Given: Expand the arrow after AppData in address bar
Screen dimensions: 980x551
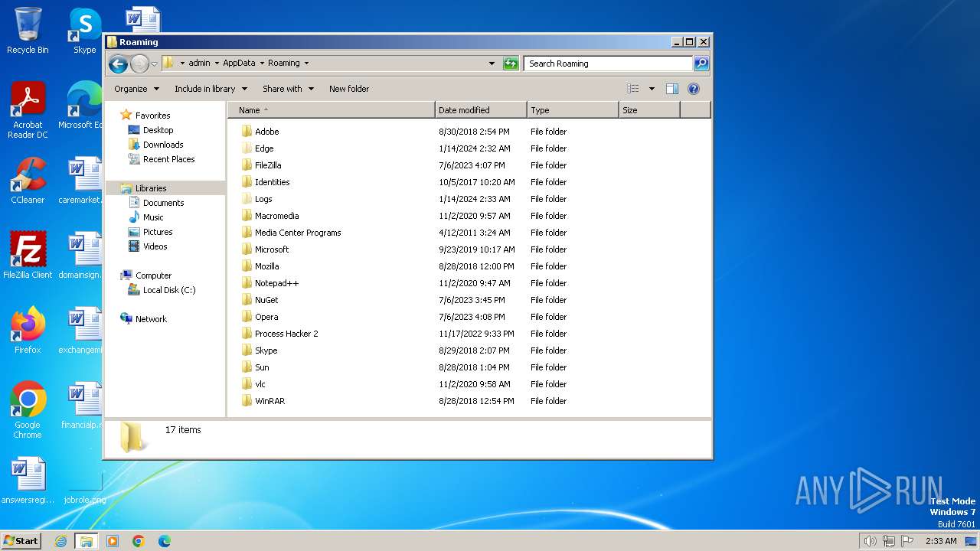Looking at the screenshot, I should tap(262, 64).
